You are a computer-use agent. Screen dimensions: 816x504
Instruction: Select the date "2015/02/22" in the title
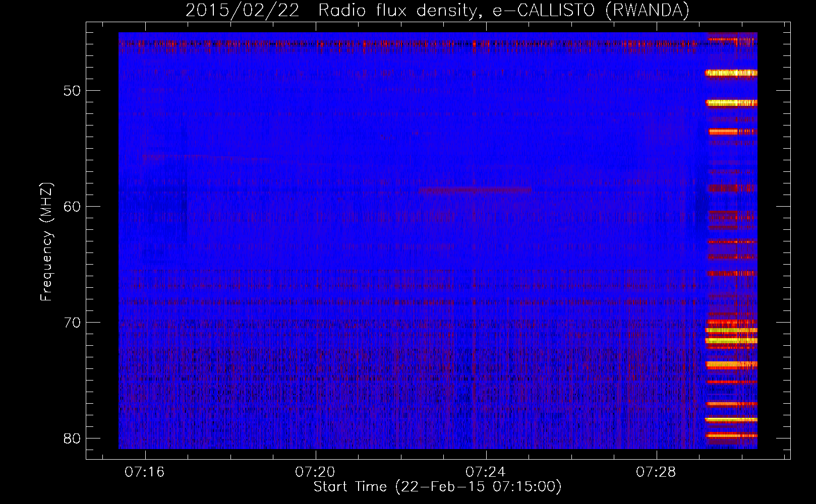click(x=243, y=11)
